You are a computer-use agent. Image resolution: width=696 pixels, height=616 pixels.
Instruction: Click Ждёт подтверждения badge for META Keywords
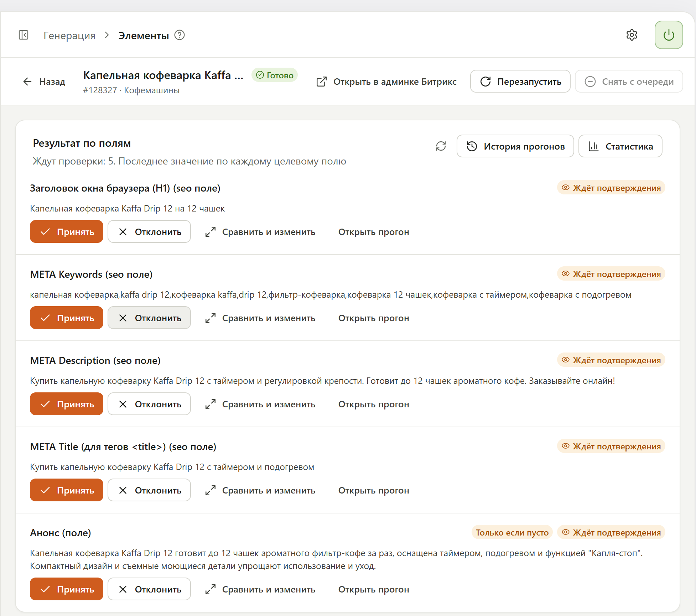611,274
